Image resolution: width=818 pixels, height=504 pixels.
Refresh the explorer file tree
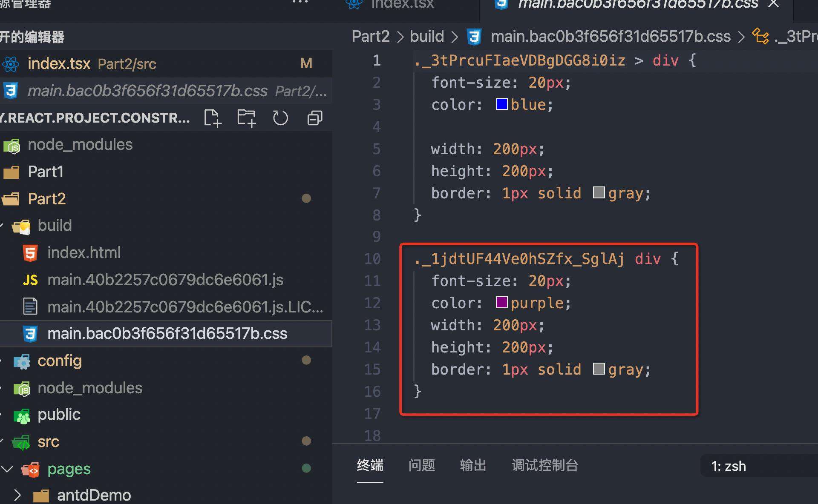280,118
